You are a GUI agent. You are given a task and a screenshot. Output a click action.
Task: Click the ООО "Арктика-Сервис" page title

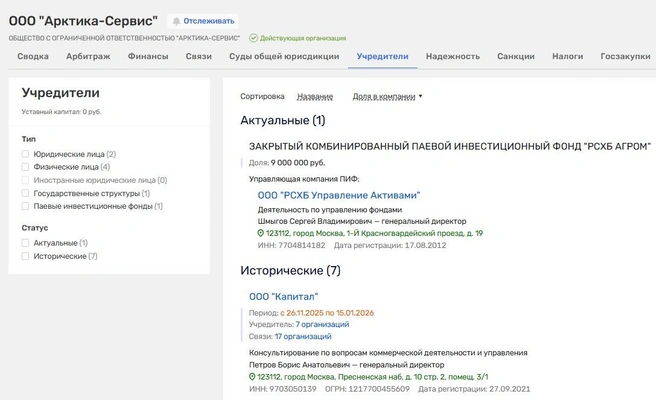83,21
